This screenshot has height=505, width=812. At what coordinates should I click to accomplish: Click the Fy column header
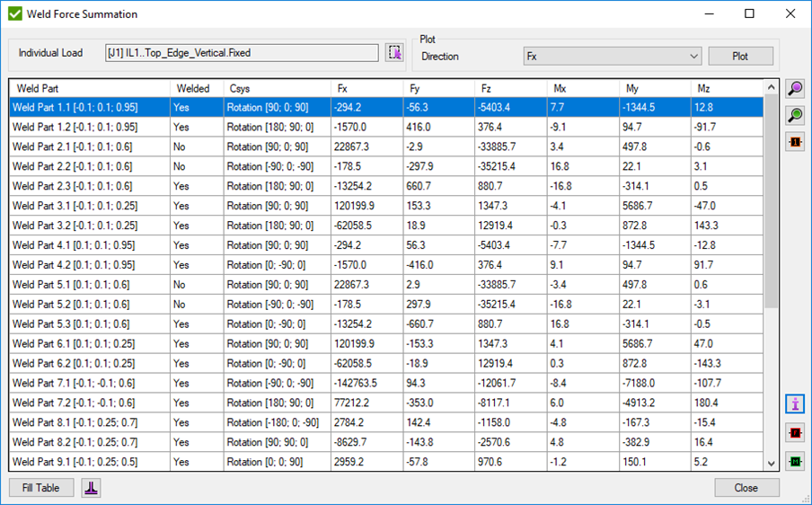click(x=438, y=89)
